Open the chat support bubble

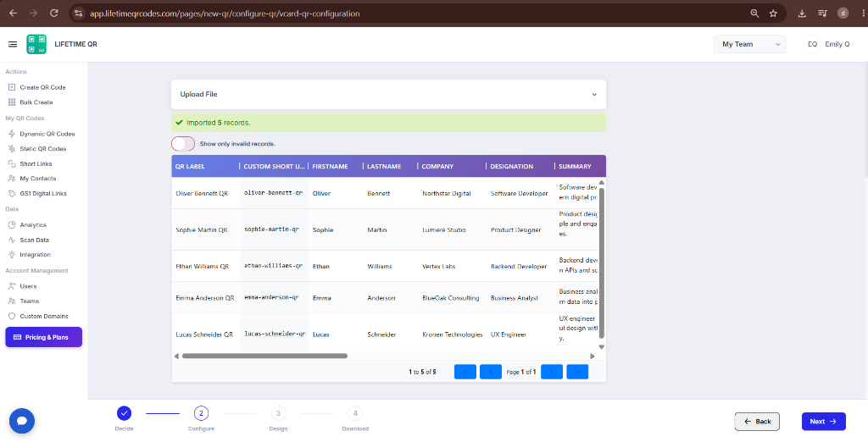pos(22,421)
